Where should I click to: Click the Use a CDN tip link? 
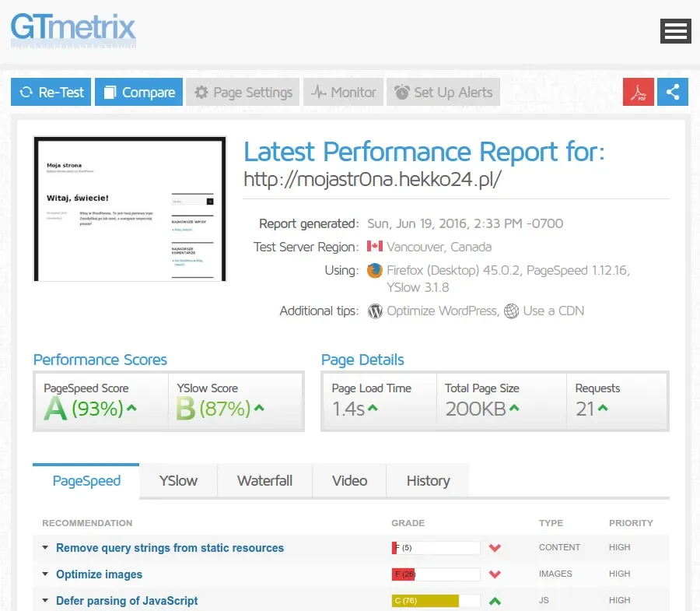click(x=553, y=311)
